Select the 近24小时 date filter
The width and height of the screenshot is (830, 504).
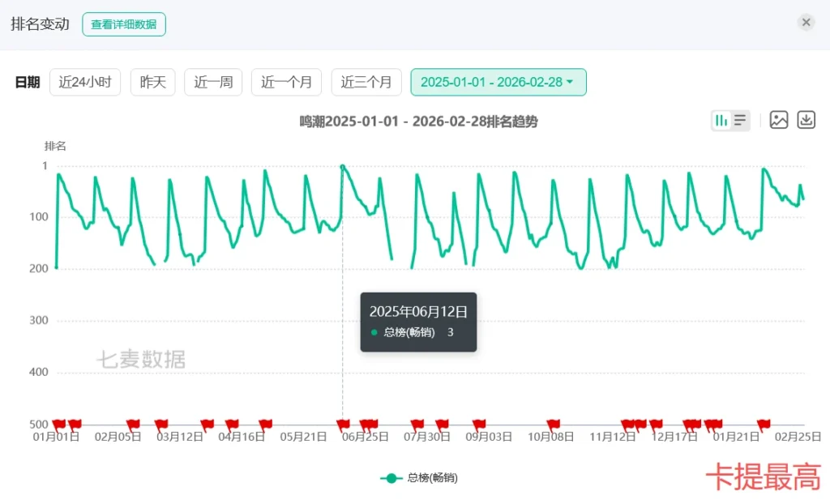[85, 82]
